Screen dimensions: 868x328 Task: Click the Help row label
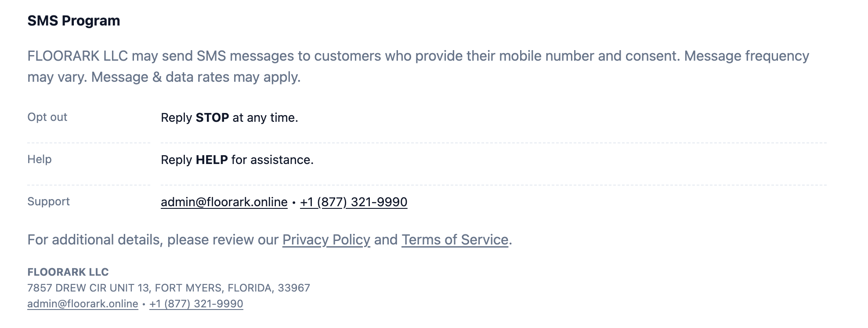click(x=40, y=159)
